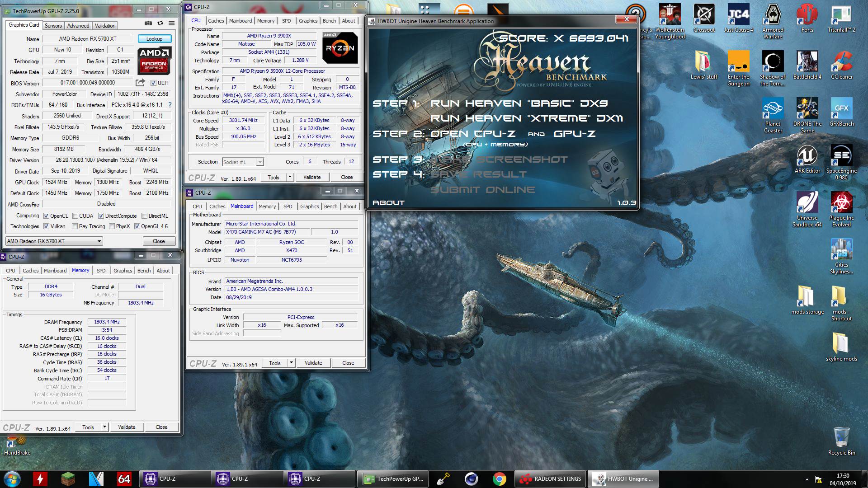Click Validate in CPU-Z Memory window
The width and height of the screenshot is (868, 488).
(x=127, y=427)
